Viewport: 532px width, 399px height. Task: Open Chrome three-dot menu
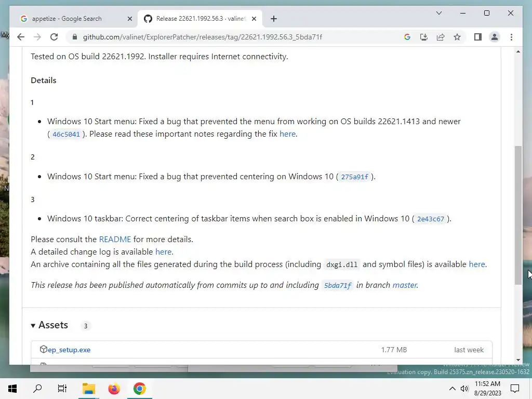[511, 37]
